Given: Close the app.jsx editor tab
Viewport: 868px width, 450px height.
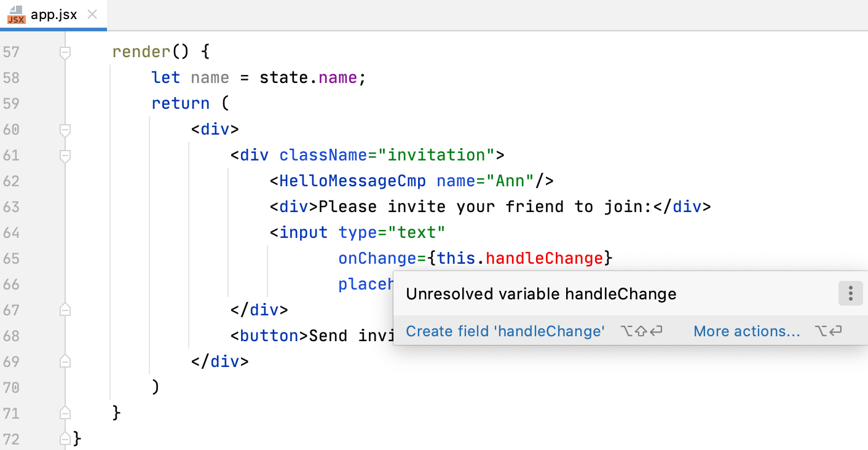Looking at the screenshot, I should coord(93,15).
